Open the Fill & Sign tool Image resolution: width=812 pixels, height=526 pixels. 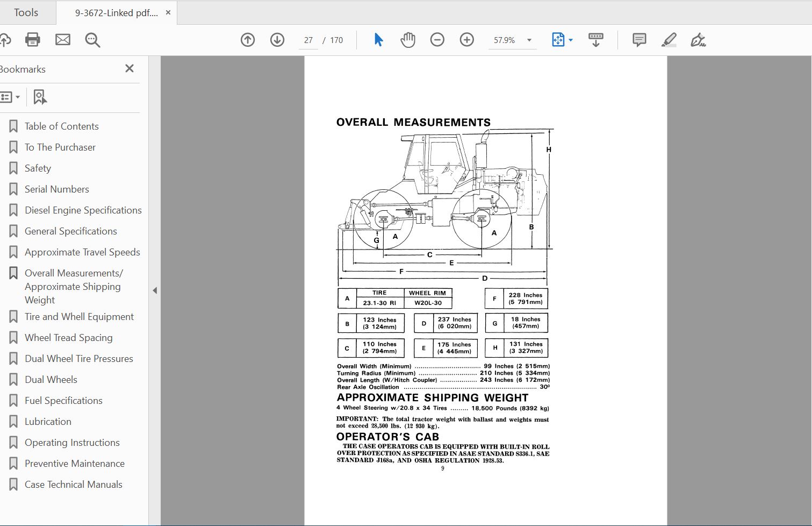[x=698, y=39]
